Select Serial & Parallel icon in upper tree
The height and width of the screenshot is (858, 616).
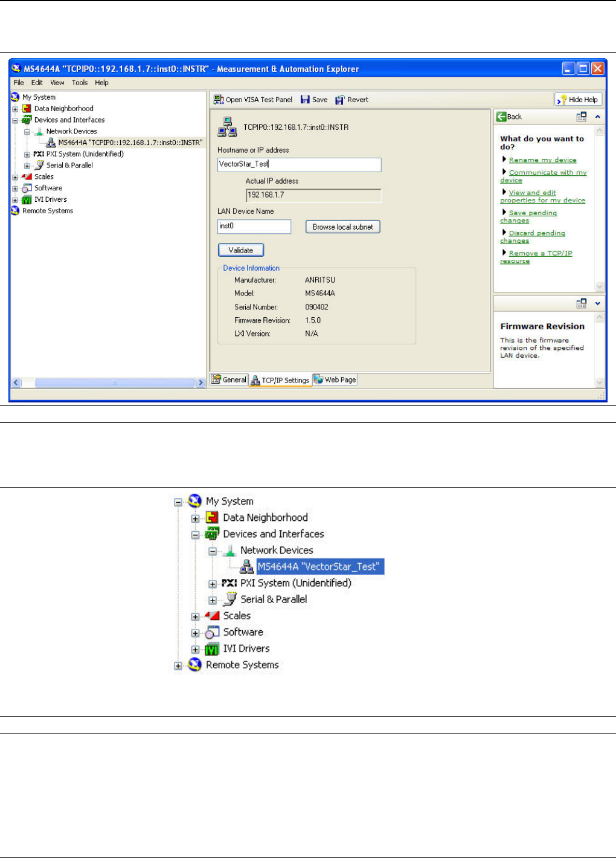pos(39,165)
